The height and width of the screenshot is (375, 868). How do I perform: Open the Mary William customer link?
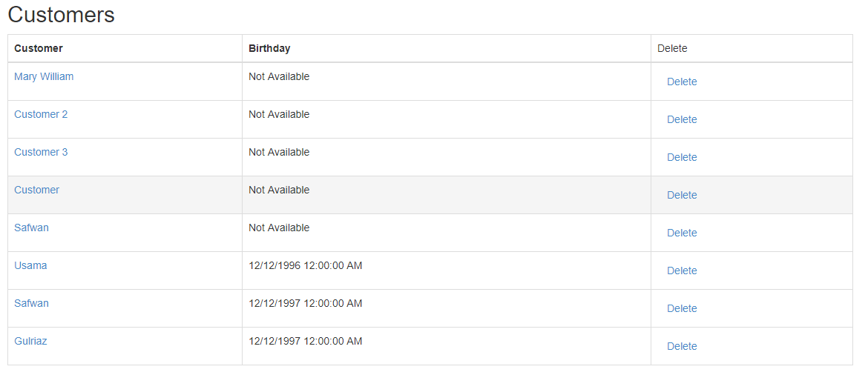pyautogui.click(x=44, y=76)
